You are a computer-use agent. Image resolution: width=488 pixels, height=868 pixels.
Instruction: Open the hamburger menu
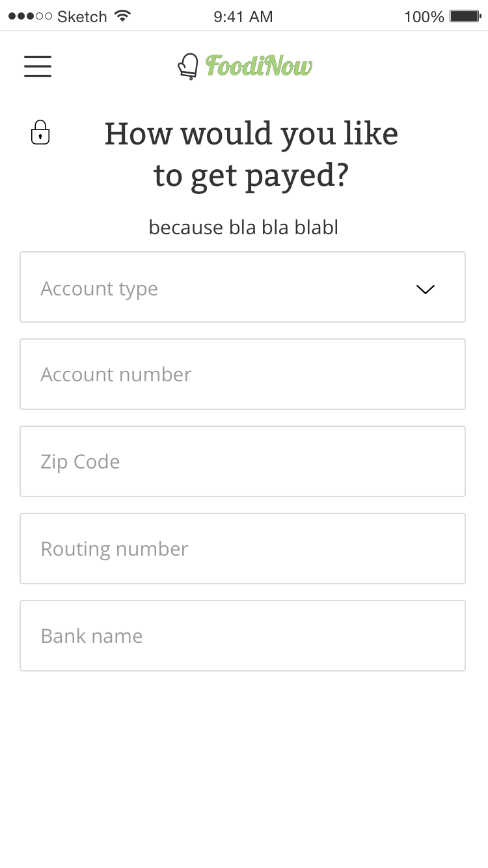pos(38,66)
